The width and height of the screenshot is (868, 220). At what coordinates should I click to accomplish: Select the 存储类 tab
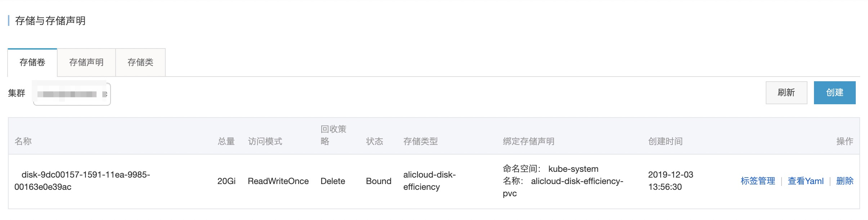140,63
